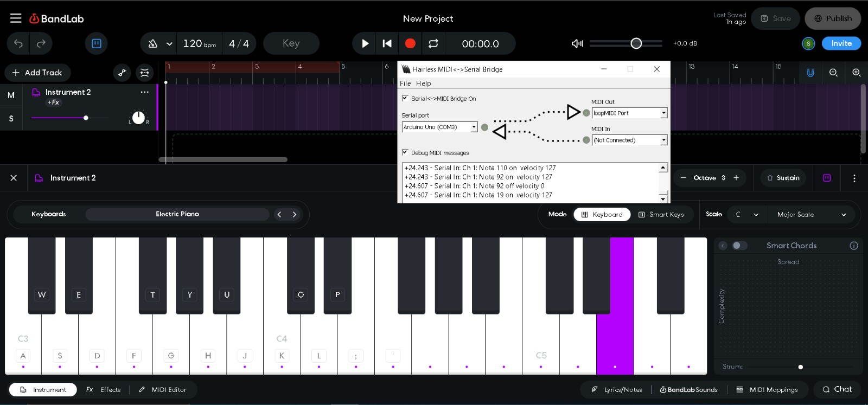The image size is (868, 405).
Task: Click the BandLab logo
Action: tap(57, 18)
